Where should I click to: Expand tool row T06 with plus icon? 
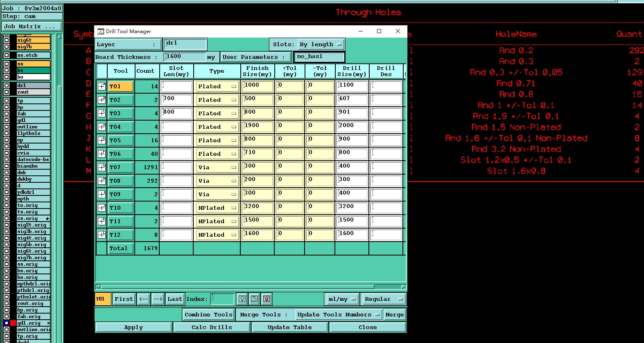(x=102, y=154)
